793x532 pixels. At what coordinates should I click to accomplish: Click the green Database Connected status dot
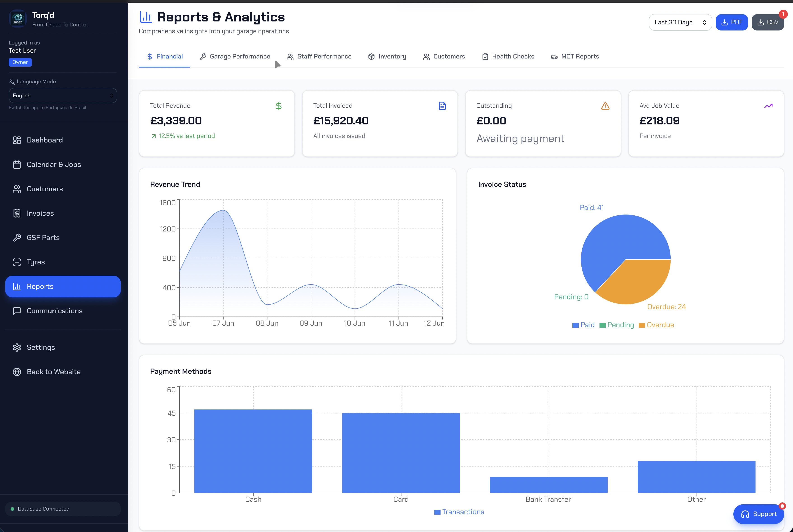point(13,509)
